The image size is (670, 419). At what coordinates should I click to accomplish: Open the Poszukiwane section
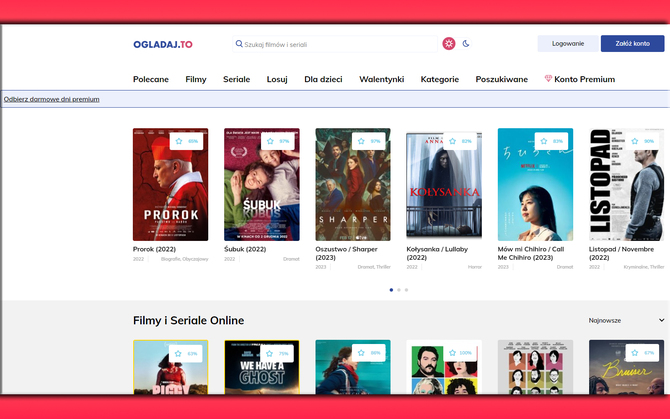[x=502, y=79]
